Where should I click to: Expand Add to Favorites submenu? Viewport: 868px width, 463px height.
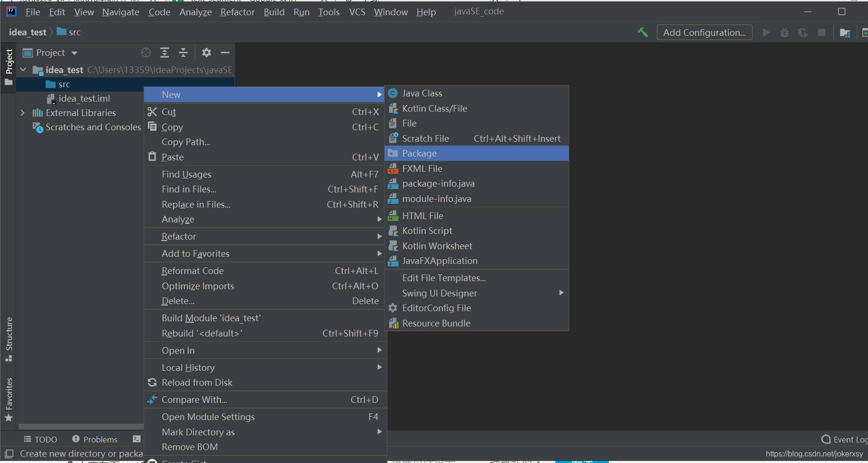[x=264, y=253]
